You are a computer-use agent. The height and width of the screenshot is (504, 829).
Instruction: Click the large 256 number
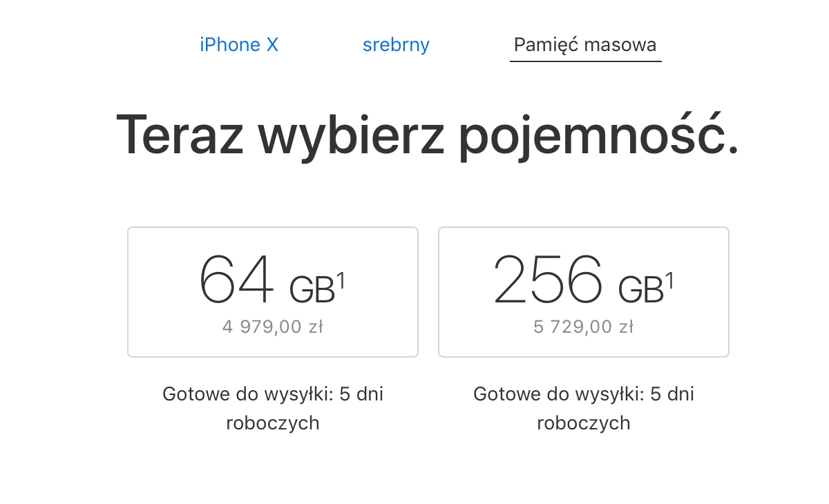tap(548, 280)
